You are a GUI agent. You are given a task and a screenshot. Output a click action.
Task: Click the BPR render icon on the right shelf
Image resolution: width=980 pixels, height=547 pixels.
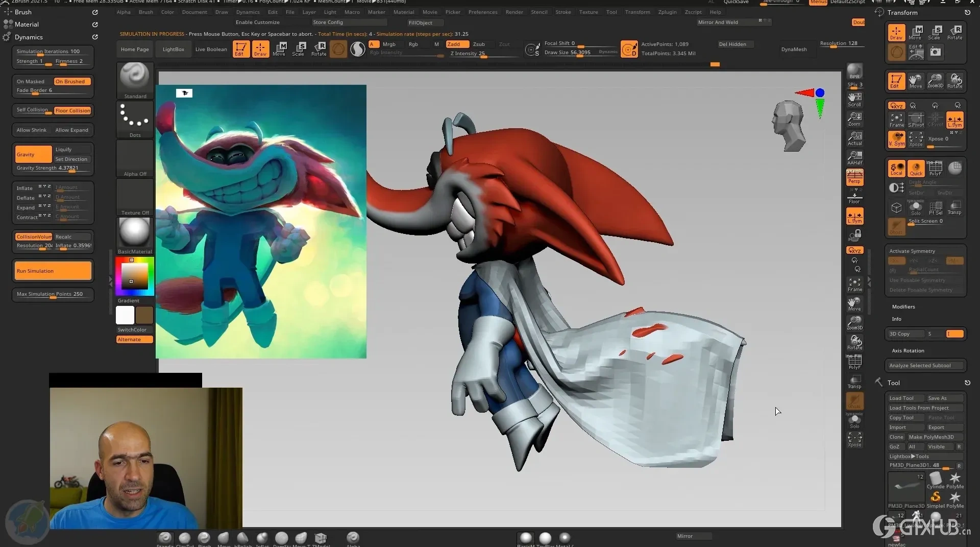[x=855, y=72]
